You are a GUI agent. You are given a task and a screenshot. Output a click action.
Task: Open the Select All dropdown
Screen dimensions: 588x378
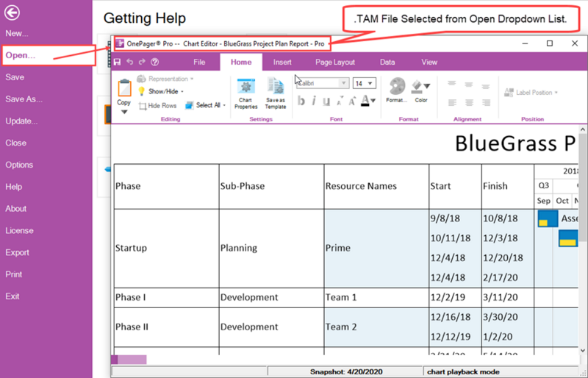coord(224,105)
